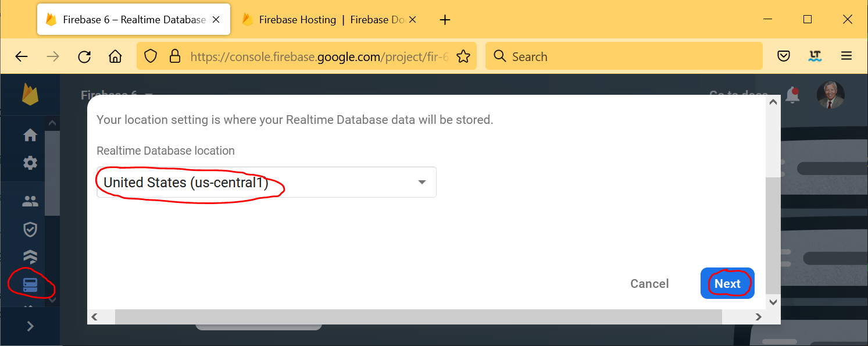Screen dimensions: 868x346
Task: Bookmark this page with star icon
Action: 463,56
